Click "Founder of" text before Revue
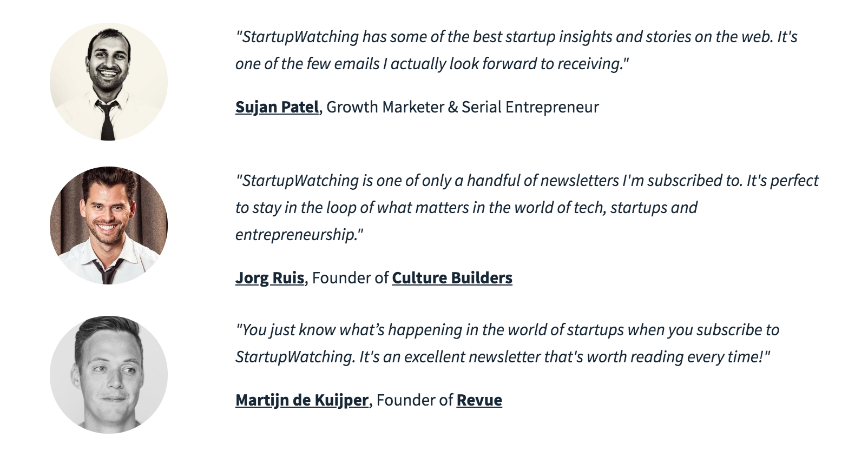The width and height of the screenshot is (868, 451). point(415,400)
